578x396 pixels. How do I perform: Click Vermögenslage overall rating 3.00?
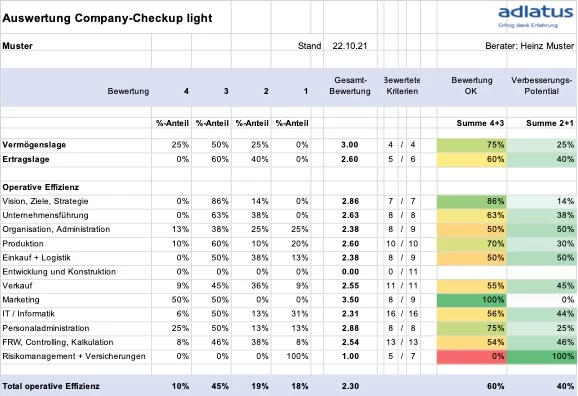(350, 145)
